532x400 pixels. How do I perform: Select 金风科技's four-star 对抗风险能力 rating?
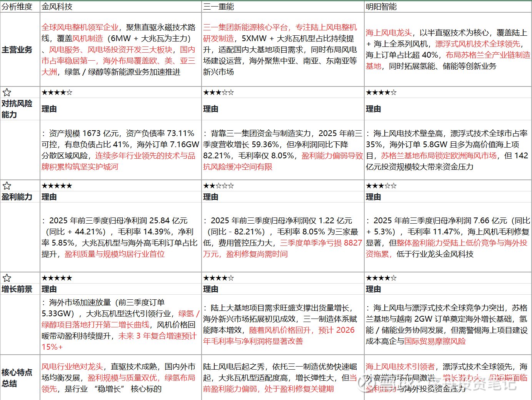pos(57,93)
